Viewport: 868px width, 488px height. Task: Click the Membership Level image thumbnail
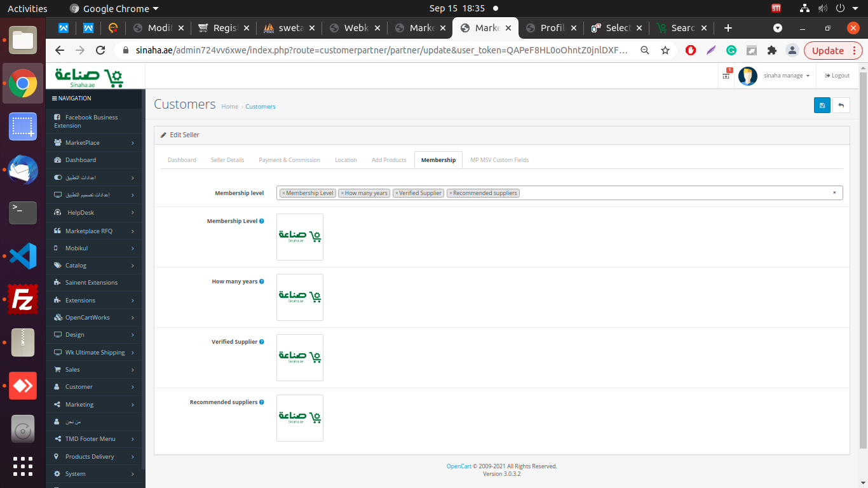[x=300, y=237]
